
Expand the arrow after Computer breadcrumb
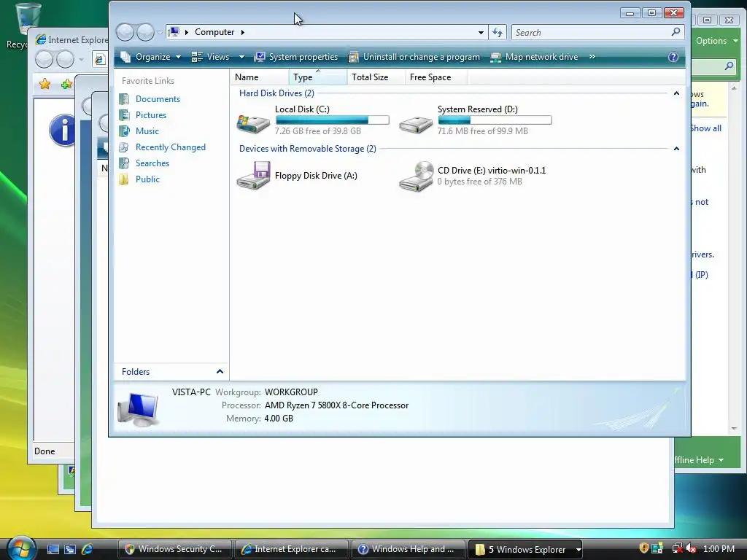[242, 32]
